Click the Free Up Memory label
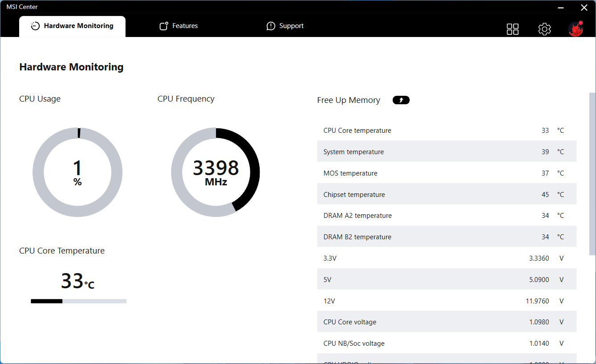The image size is (596, 364). click(348, 100)
